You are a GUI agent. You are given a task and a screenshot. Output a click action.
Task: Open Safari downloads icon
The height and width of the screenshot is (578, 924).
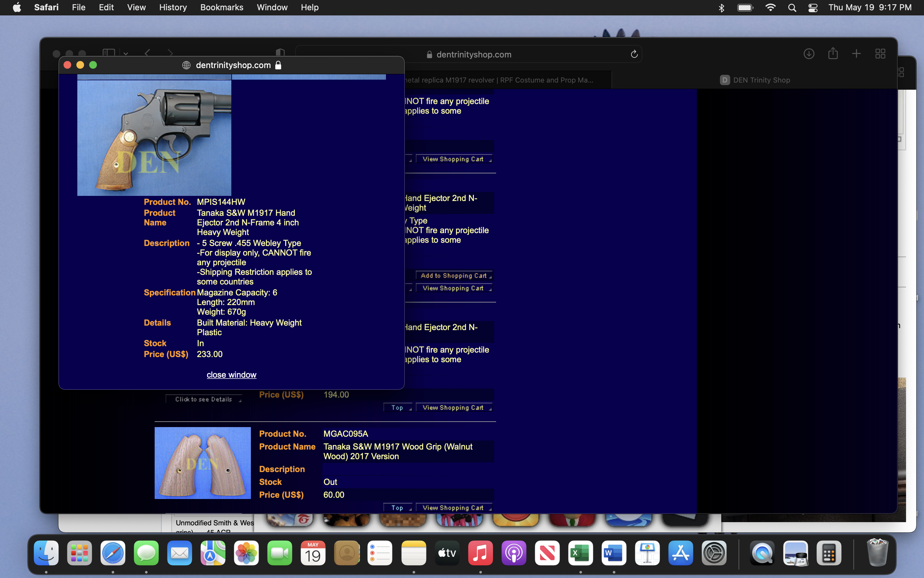(x=809, y=54)
